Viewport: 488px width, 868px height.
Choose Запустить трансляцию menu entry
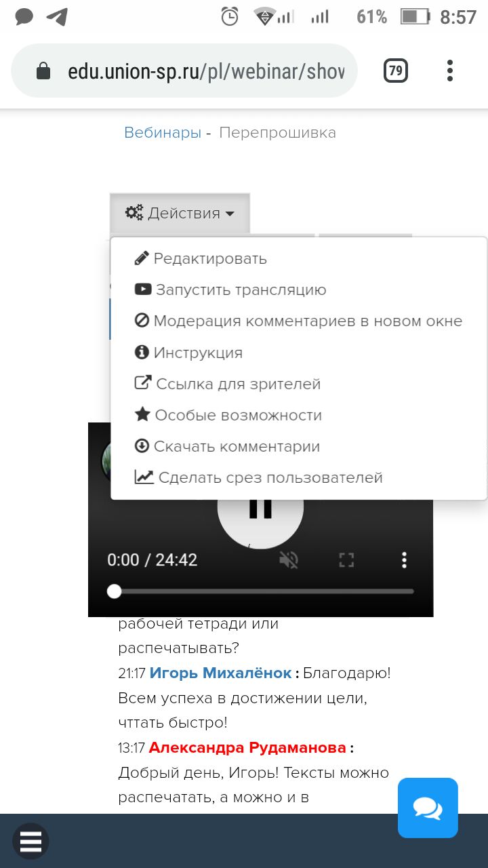[x=230, y=290]
